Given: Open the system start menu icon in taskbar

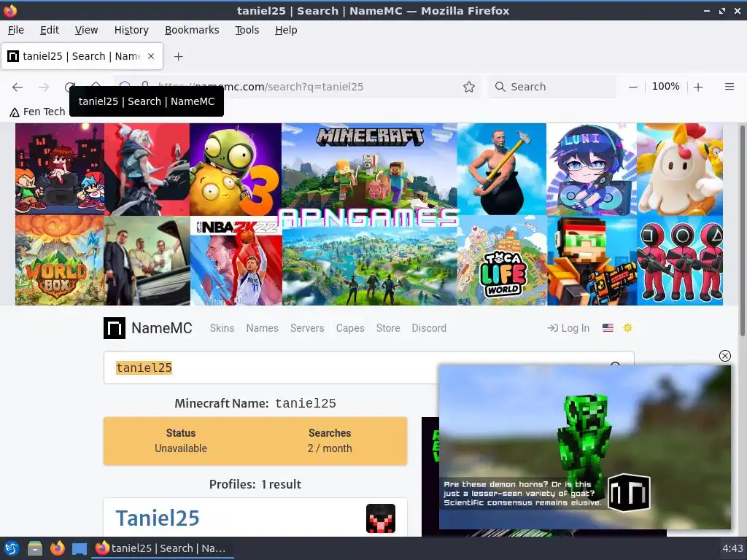Looking at the screenshot, I should [12, 548].
